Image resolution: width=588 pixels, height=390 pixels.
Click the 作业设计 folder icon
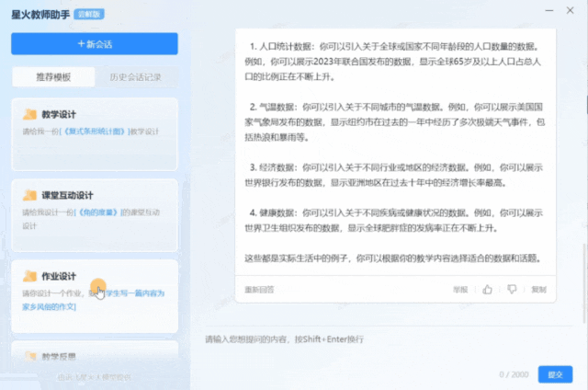[x=29, y=276]
